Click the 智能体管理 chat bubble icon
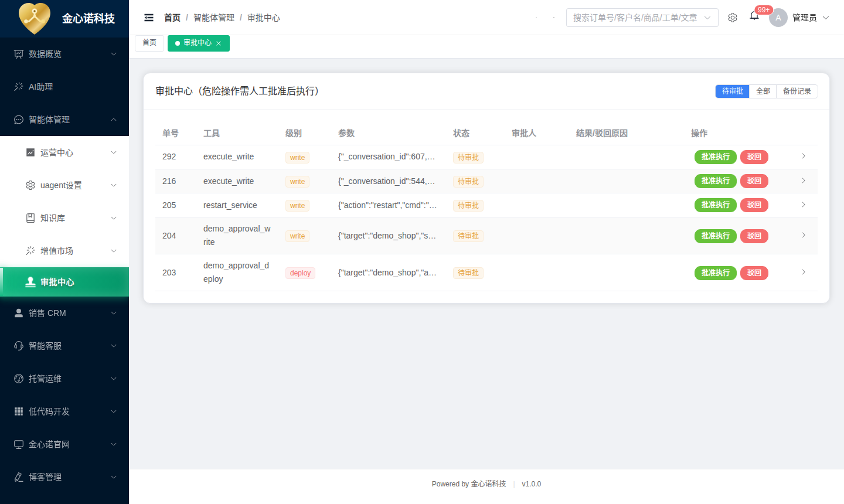The width and height of the screenshot is (844, 504). coord(19,120)
